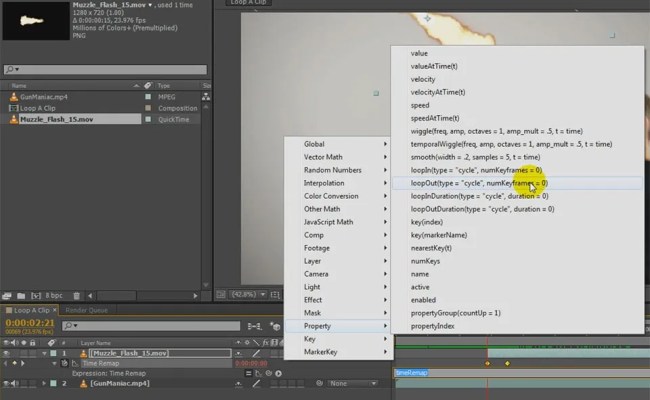Click the expression pick whip icon
650x400 pixels.
click(269, 373)
